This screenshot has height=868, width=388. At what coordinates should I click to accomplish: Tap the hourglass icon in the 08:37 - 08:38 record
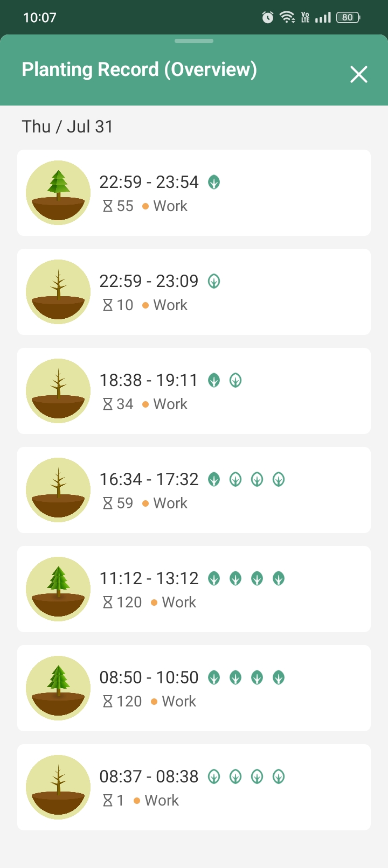108,801
